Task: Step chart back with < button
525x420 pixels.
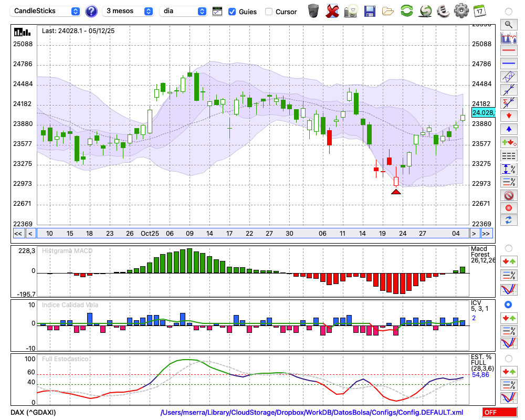Action: (x=30, y=234)
